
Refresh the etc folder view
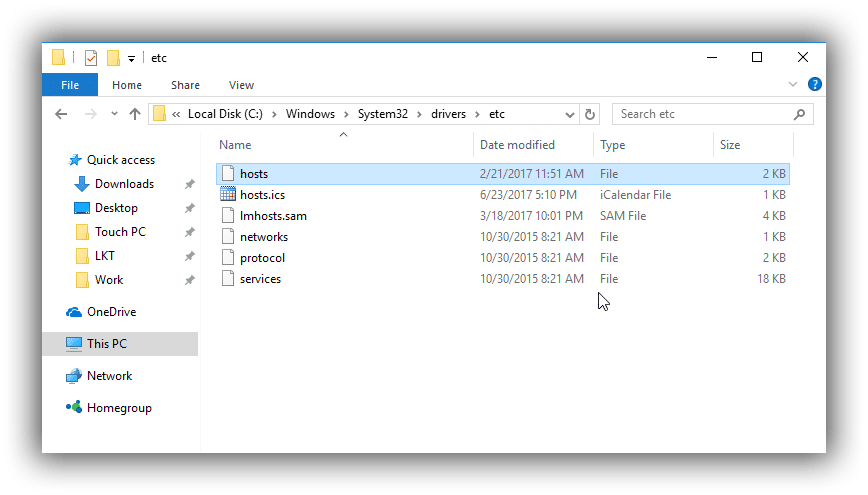click(x=590, y=114)
